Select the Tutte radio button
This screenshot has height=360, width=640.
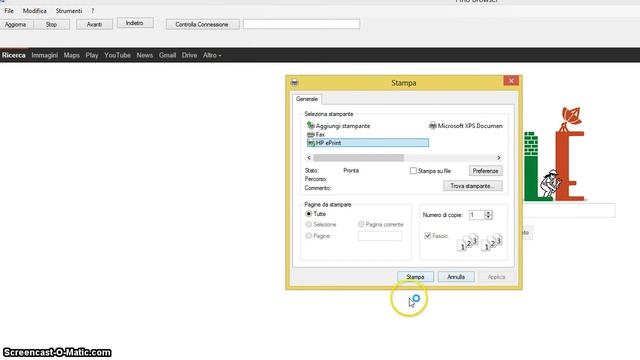(x=309, y=214)
